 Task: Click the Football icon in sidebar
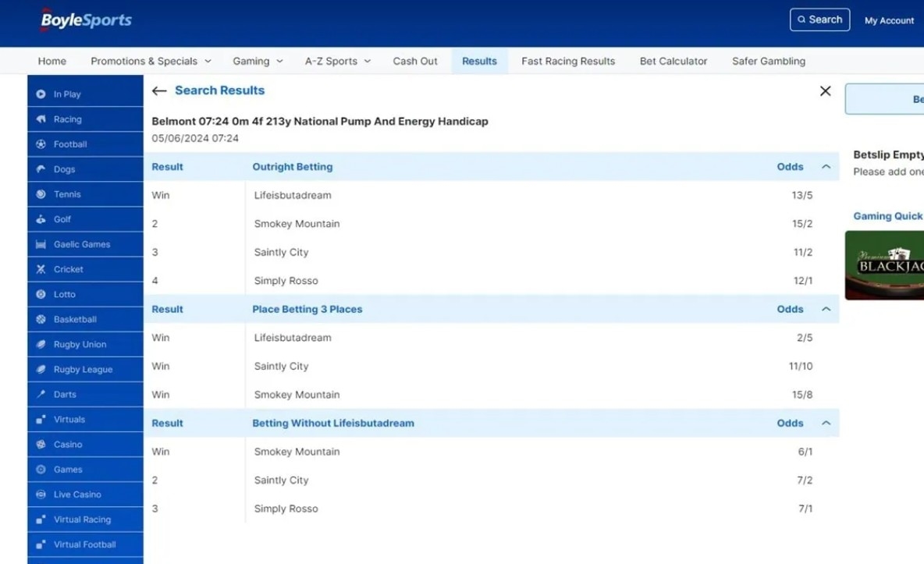41,144
